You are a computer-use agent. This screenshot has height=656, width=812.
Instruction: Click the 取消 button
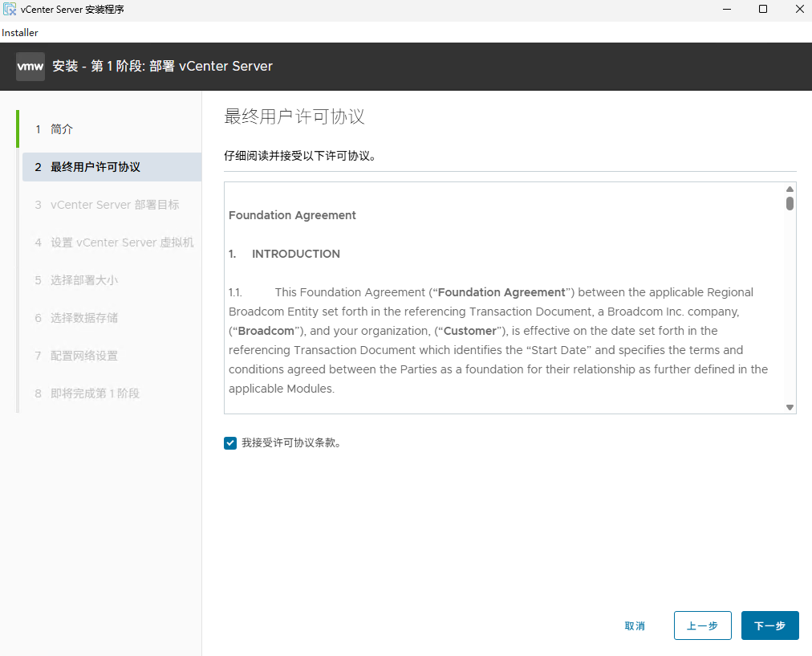(x=635, y=625)
